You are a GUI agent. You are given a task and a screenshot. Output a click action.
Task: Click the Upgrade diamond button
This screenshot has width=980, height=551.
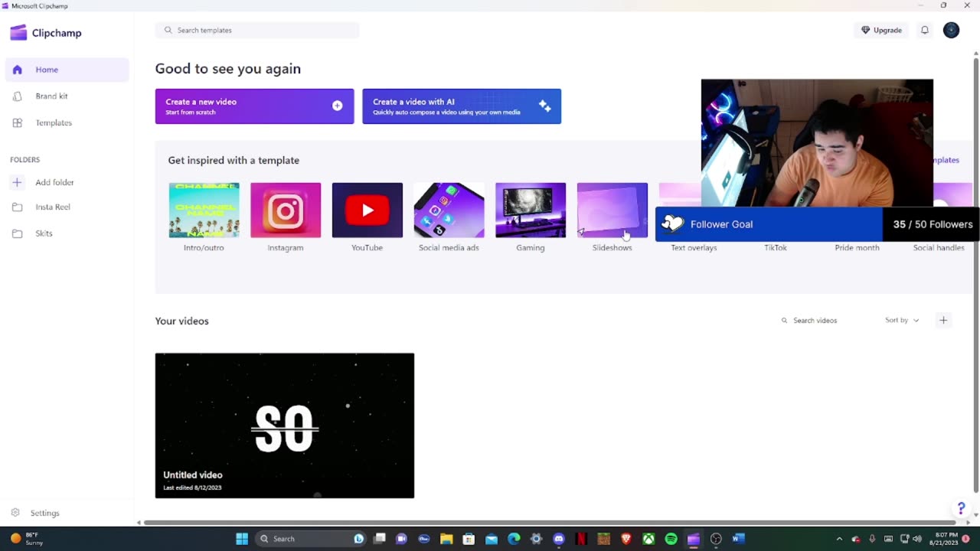(x=881, y=30)
